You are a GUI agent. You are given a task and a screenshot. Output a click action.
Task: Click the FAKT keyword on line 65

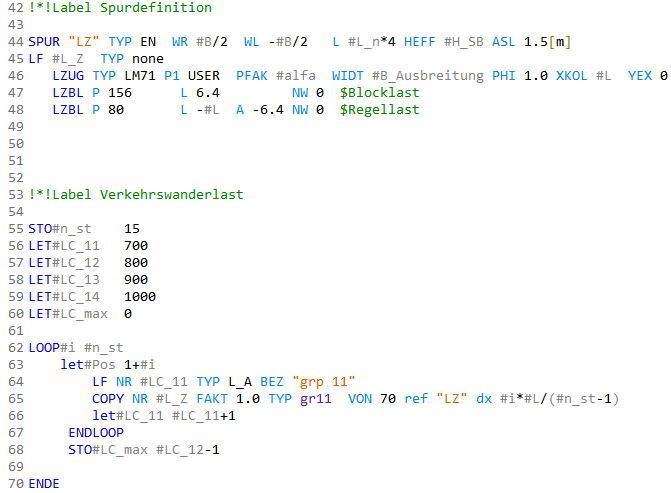[212, 399]
